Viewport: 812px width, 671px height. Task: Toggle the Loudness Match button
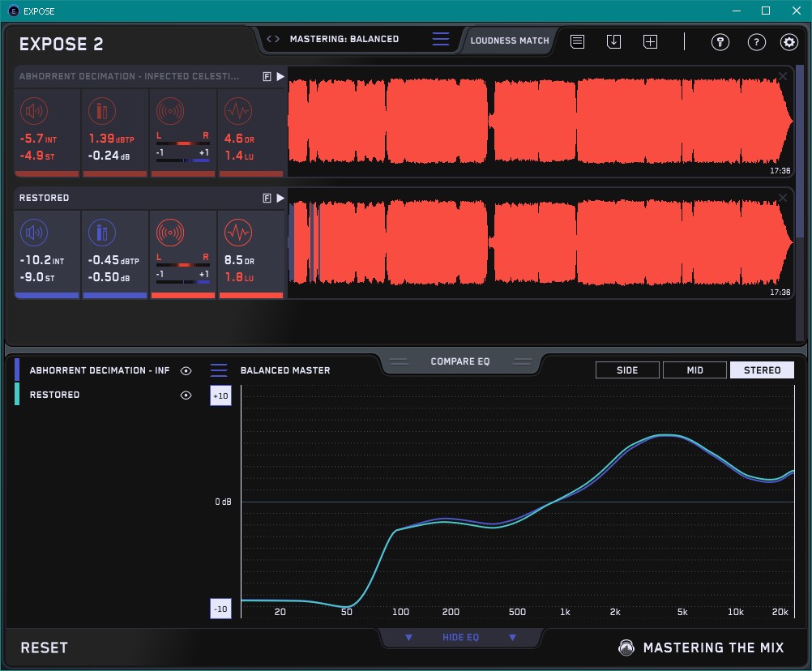pyautogui.click(x=510, y=40)
